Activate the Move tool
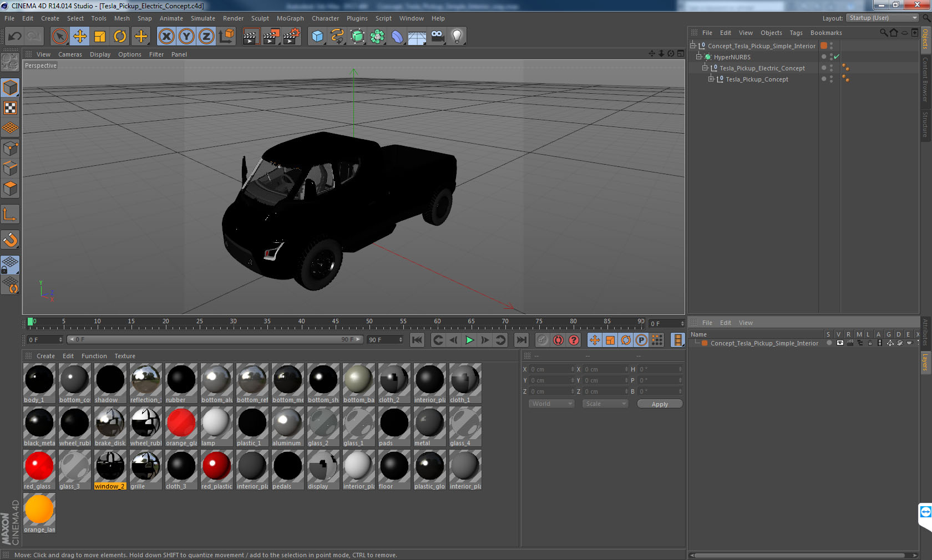The image size is (932, 560). 80,37
